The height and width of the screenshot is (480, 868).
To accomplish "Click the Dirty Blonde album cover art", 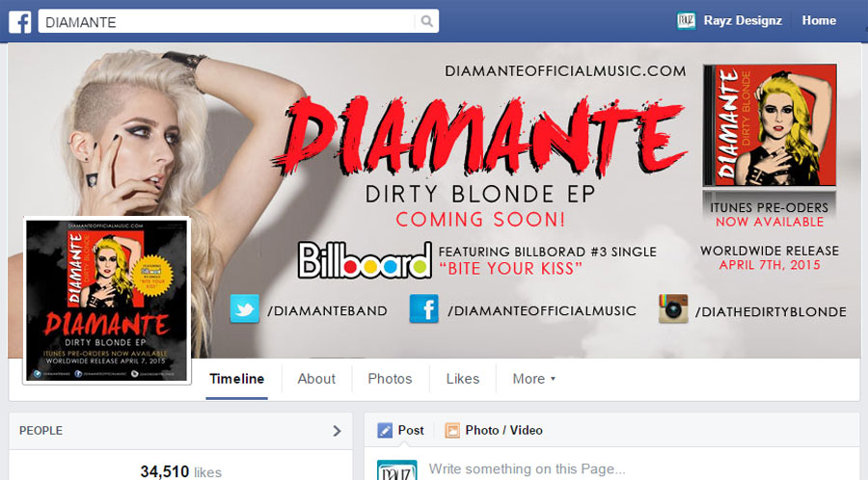I will point(770,125).
